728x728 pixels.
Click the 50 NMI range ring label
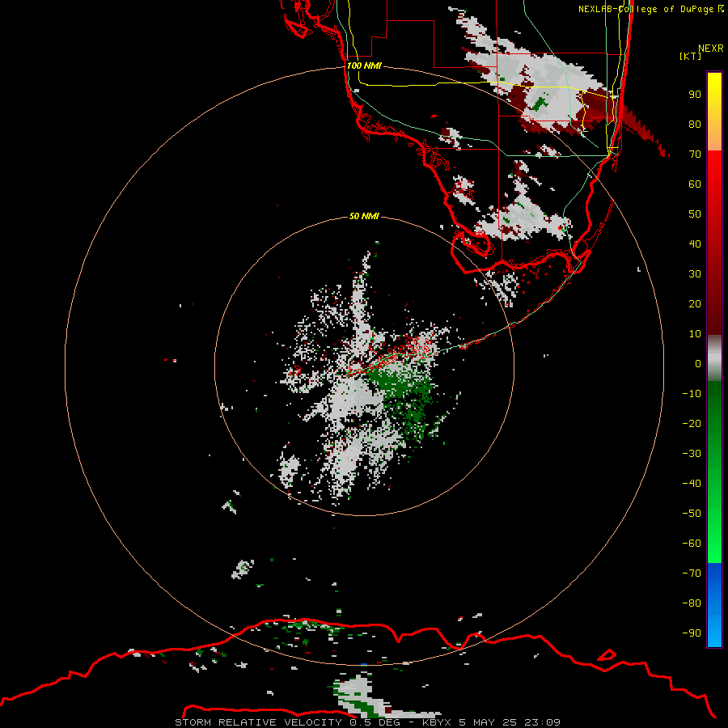click(x=364, y=216)
